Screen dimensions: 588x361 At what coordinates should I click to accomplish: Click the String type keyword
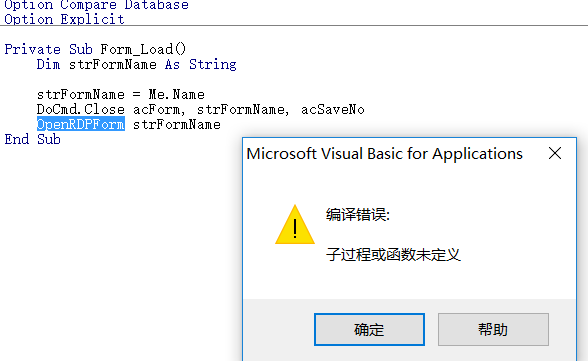(213, 64)
